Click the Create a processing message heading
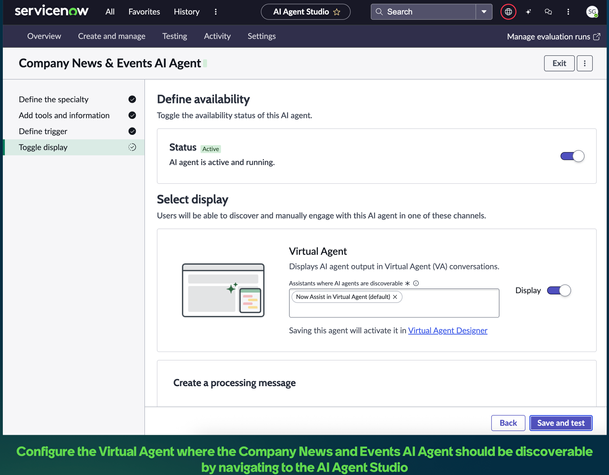The height and width of the screenshot is (475, 609). 234,383
